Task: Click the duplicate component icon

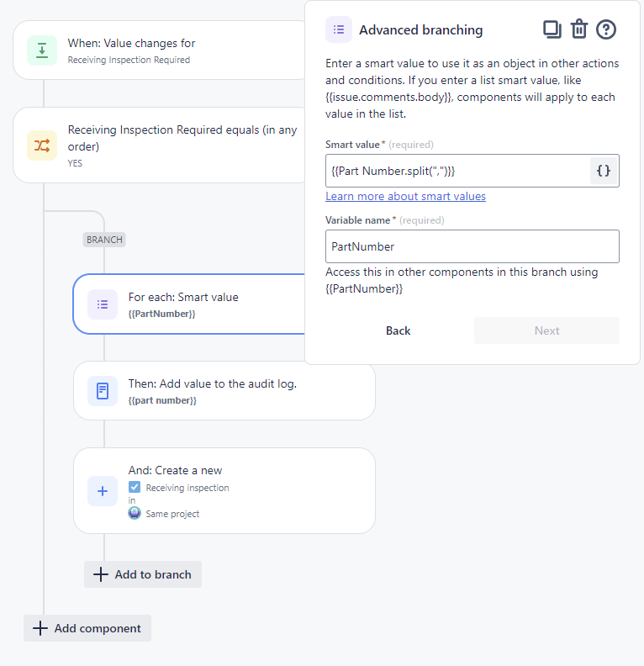Action: [x=552, y=29]
